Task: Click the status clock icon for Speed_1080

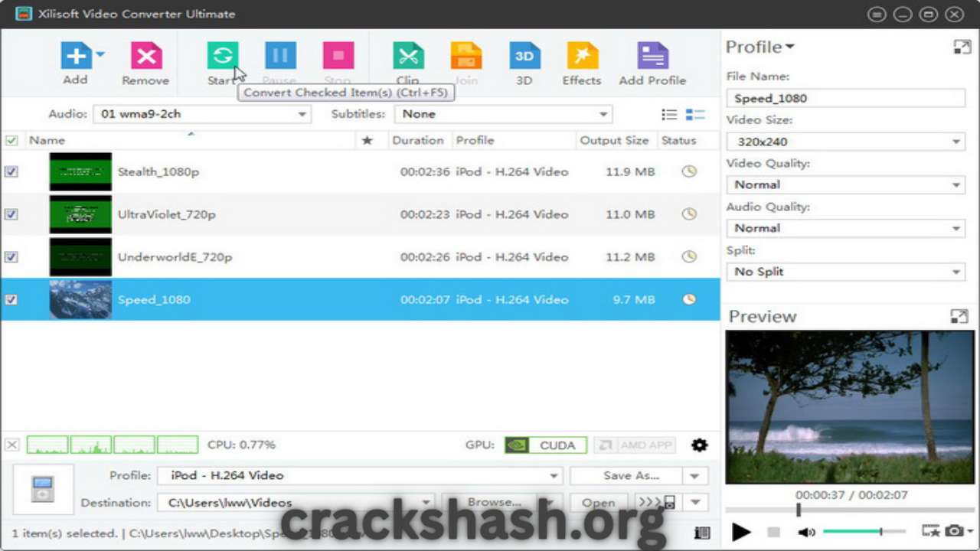Action: (x=689, y=299)
